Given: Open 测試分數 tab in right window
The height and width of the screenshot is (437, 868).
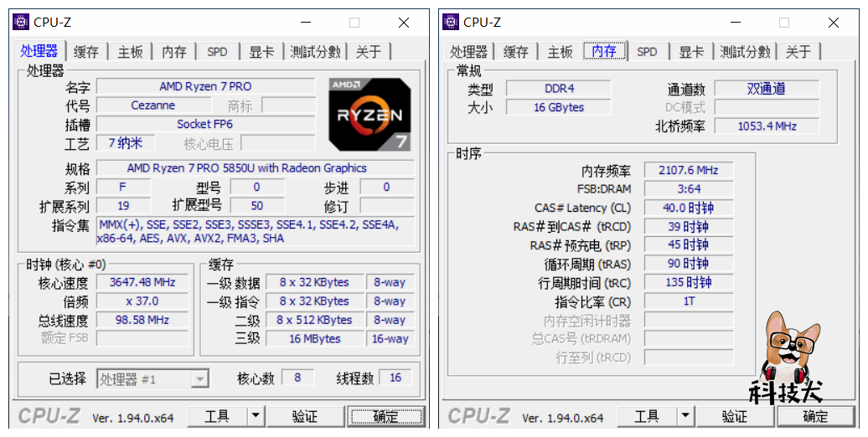Looking at the screenshot, I should [745, 52].
